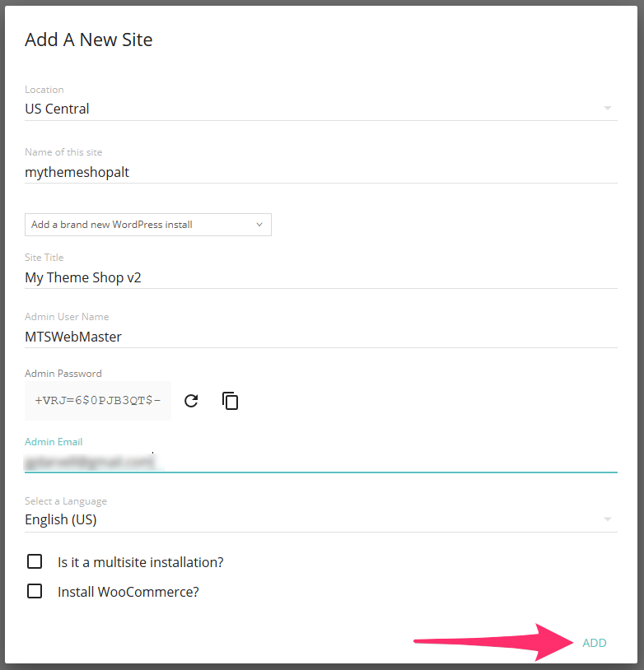
Task: Submit the new site form
Action: pos(595,643)
